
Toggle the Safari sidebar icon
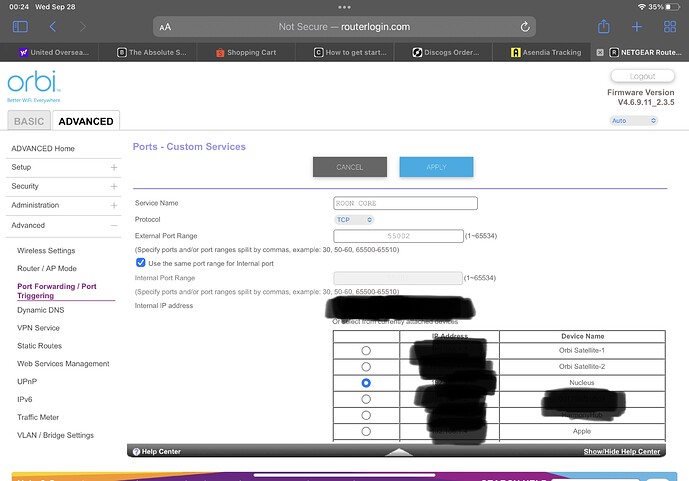(x=20, y=27)
